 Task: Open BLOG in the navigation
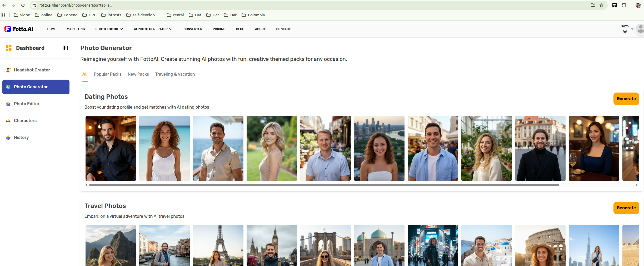click(240, 29)
